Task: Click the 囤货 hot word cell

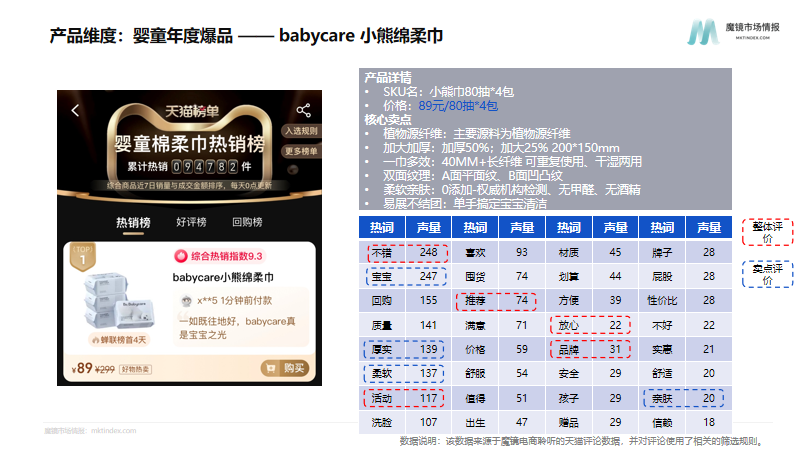Action: click(476, 277)
